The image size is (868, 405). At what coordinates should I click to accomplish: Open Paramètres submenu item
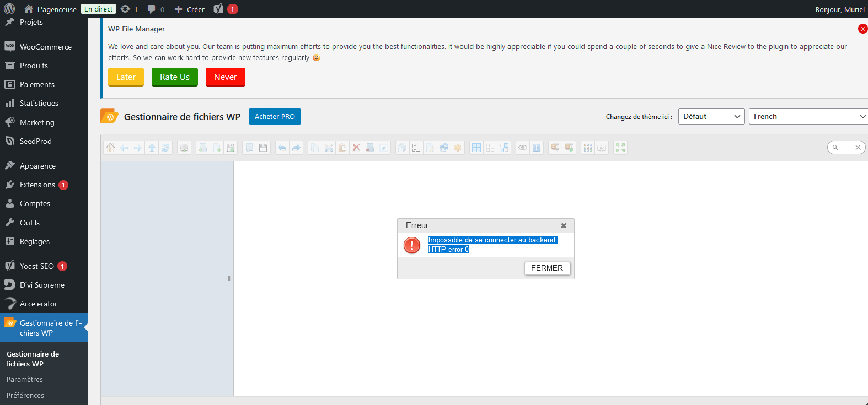point(25,379)
